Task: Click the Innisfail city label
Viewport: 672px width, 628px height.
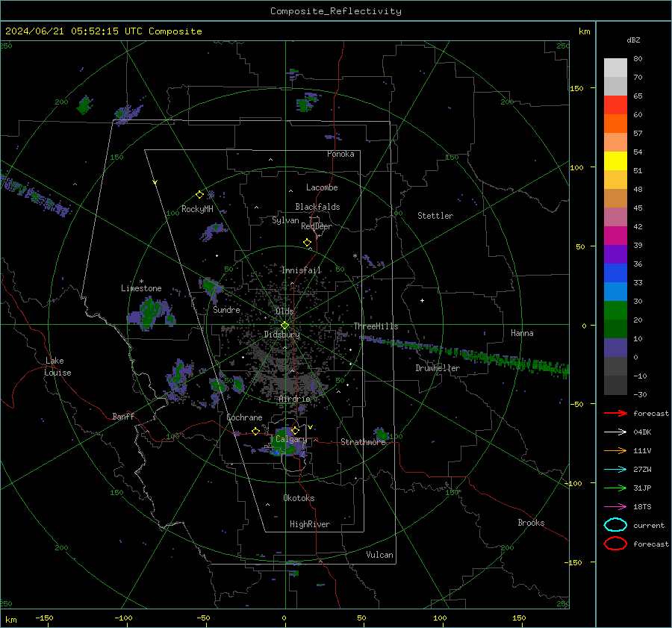Action: tap(302, 270)
